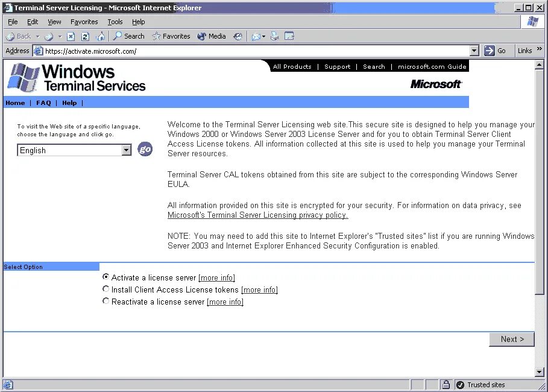Select the Reactivate a license server option

pos(106,301)
